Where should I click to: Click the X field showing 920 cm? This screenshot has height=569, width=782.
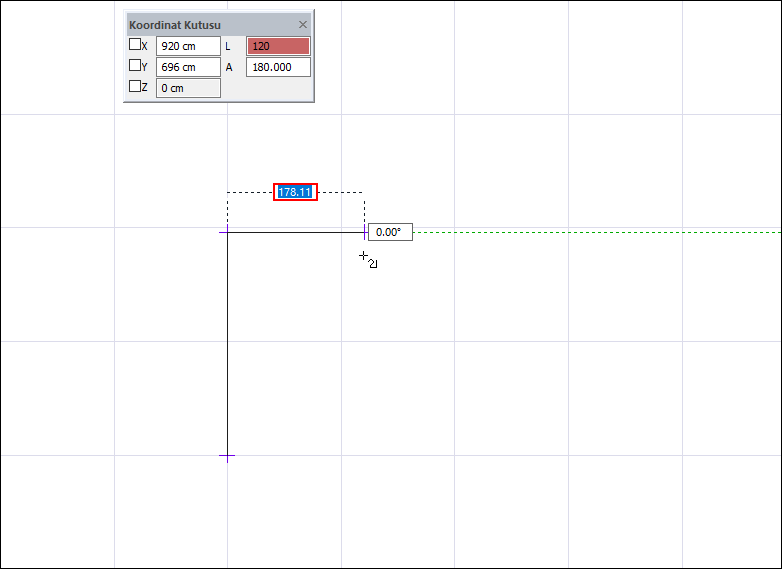point(188,46)
